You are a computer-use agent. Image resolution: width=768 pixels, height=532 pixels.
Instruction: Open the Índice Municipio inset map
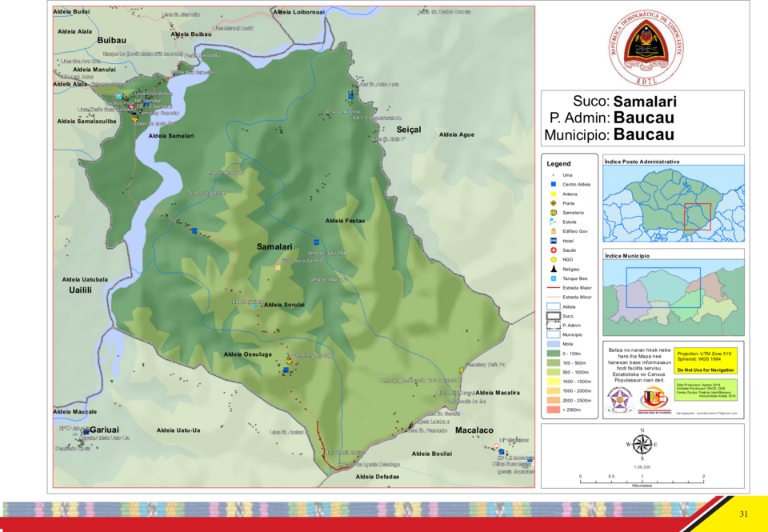[674, 298]
